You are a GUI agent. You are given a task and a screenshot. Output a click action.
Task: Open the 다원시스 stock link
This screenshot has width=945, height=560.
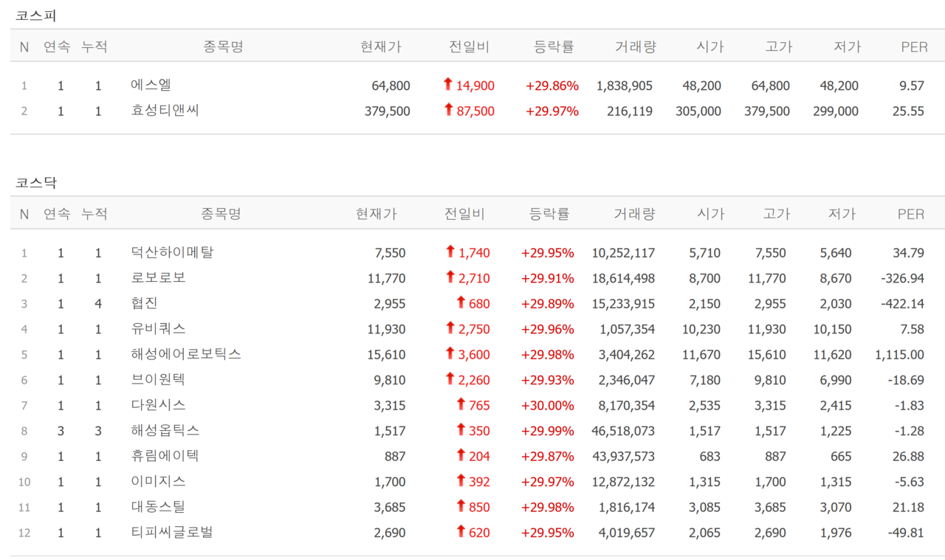158,405
